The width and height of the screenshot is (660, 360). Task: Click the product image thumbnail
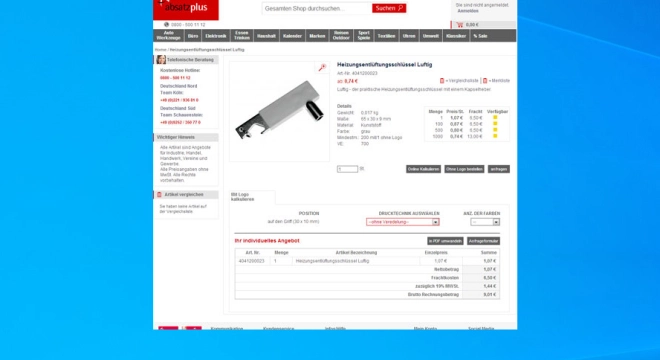click(x=279, y=111)
